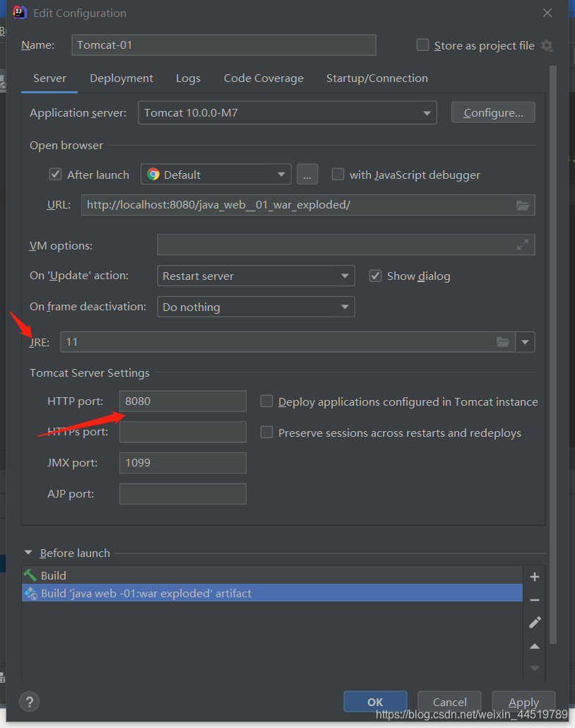Confirm with the OK button

click(375, 702)
